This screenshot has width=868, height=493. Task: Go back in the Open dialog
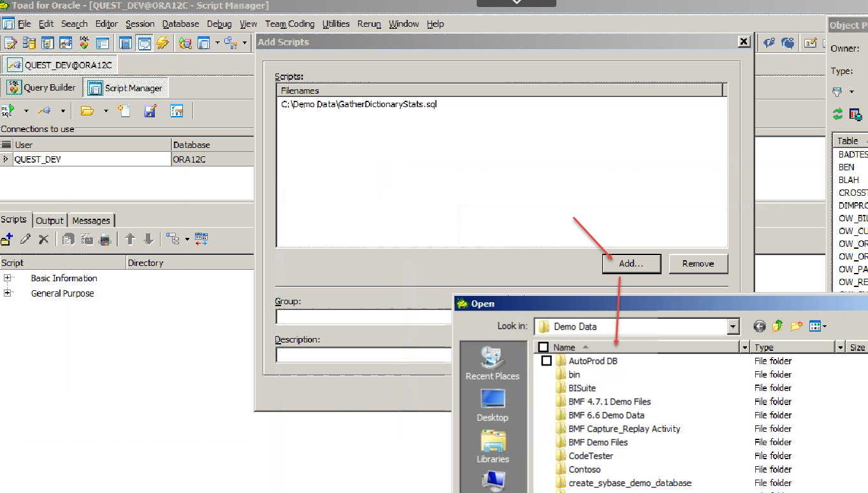759,327
